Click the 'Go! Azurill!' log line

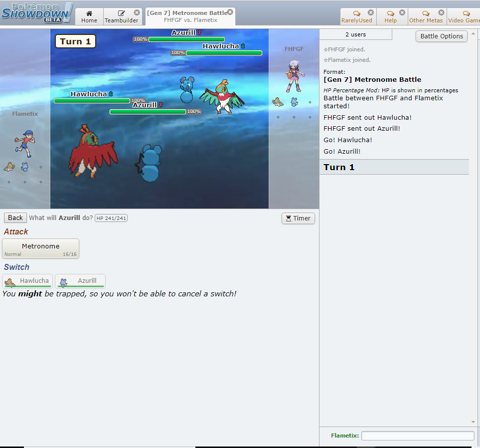pyautogui.click(x=342, y=151)
